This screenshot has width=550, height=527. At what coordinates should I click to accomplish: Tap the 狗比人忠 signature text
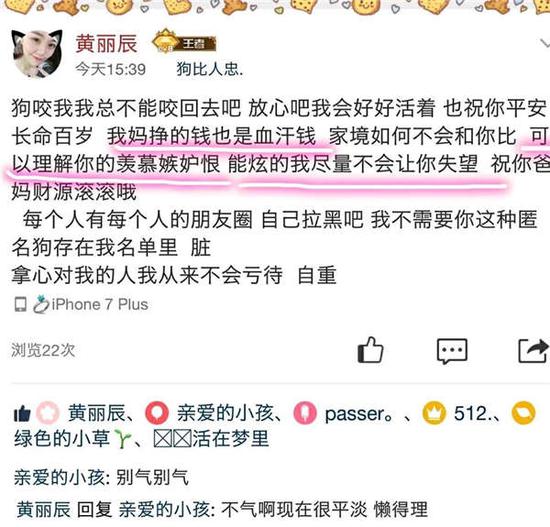click(209, 69)
